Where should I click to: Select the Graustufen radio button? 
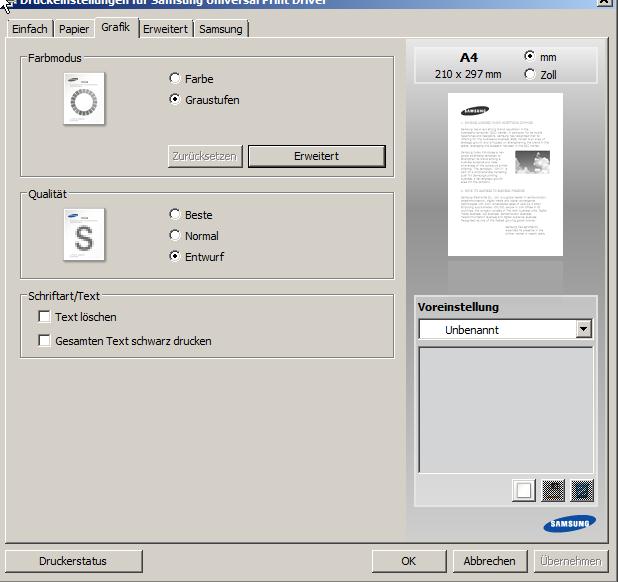pos(175,99)
